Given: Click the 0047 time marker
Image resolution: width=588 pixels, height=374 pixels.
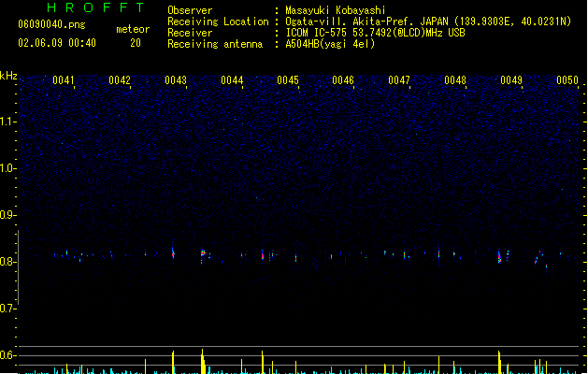Looking at the screenshot, I should coord(399,80).
